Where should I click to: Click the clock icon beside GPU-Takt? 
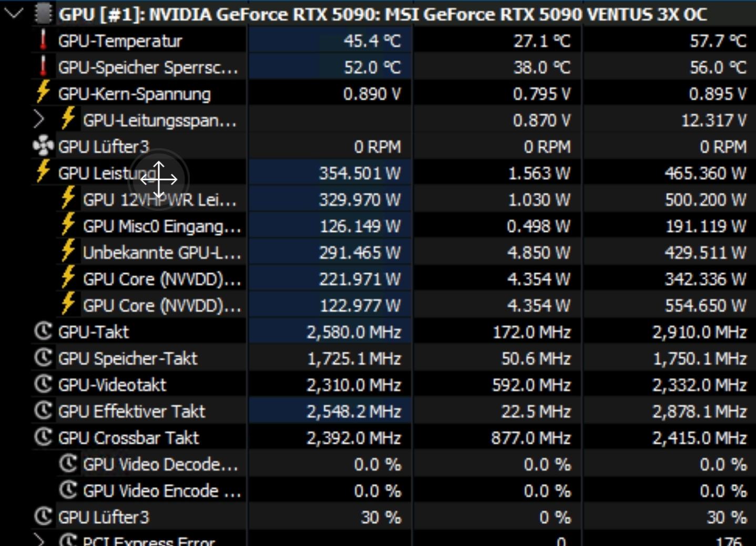coord(43,331)
